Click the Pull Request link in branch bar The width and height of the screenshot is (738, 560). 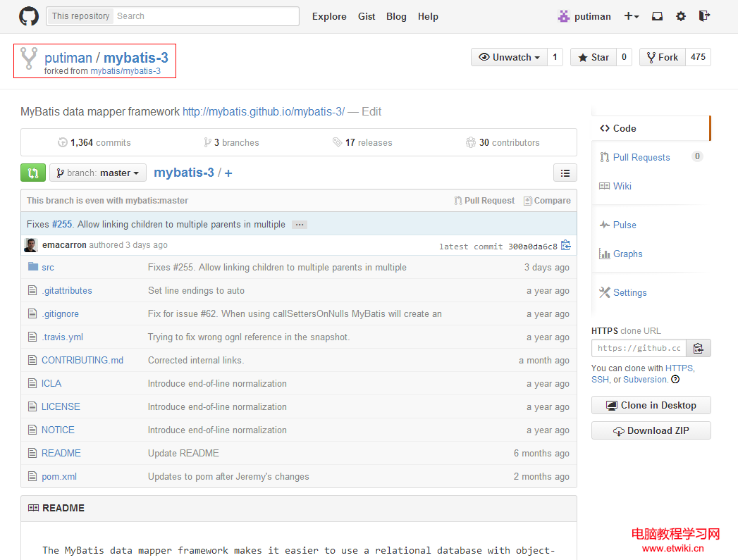pos(484,201)
